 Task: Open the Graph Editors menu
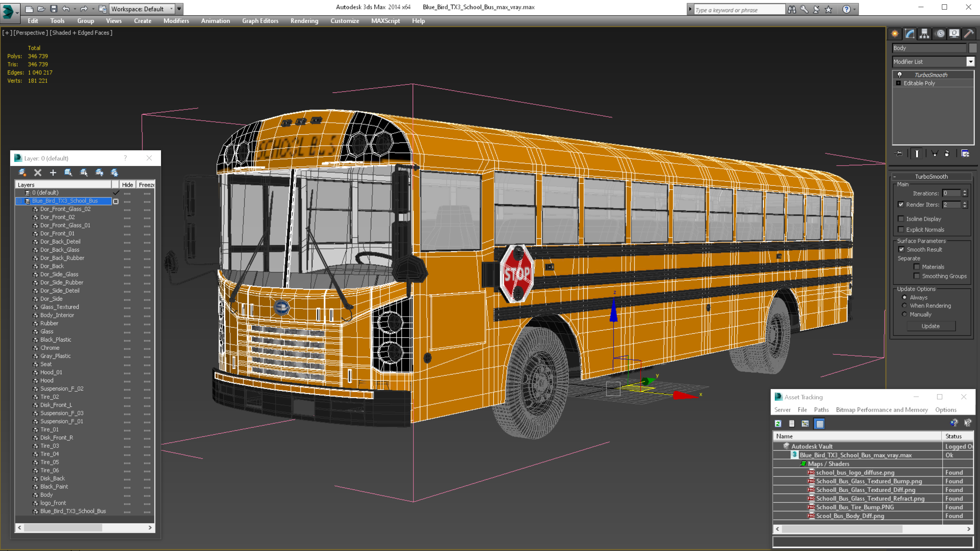point(260,21)
